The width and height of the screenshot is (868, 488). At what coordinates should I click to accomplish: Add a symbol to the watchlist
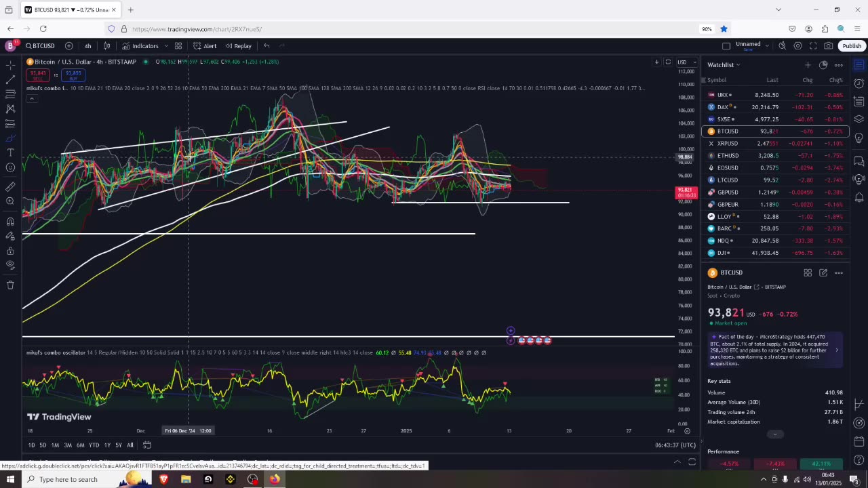click(x=808, y=65)
